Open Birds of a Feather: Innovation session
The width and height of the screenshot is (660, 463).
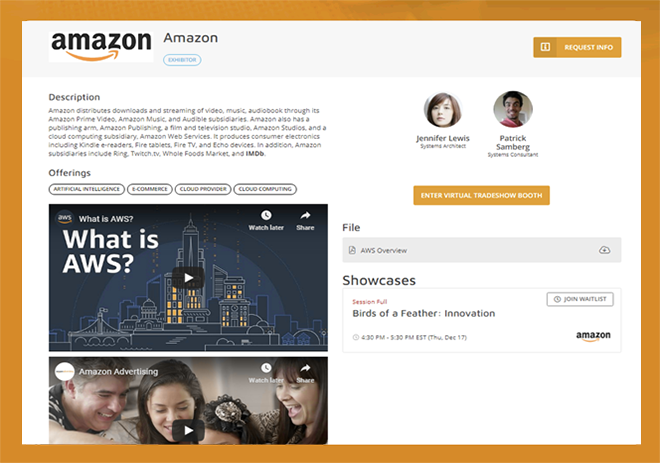click(423, 313)
